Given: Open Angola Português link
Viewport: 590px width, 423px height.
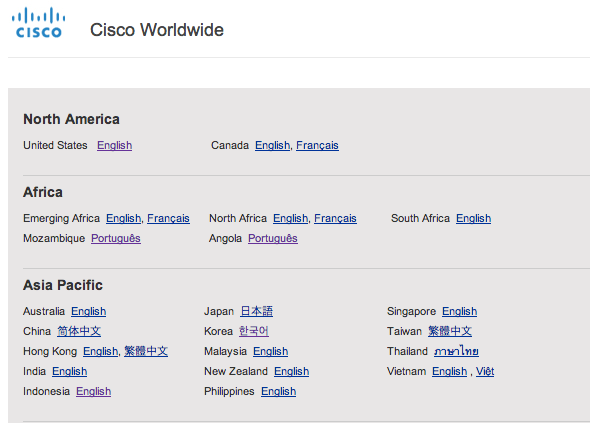Looking at the screenshot, I should click(x=273, y=238).
